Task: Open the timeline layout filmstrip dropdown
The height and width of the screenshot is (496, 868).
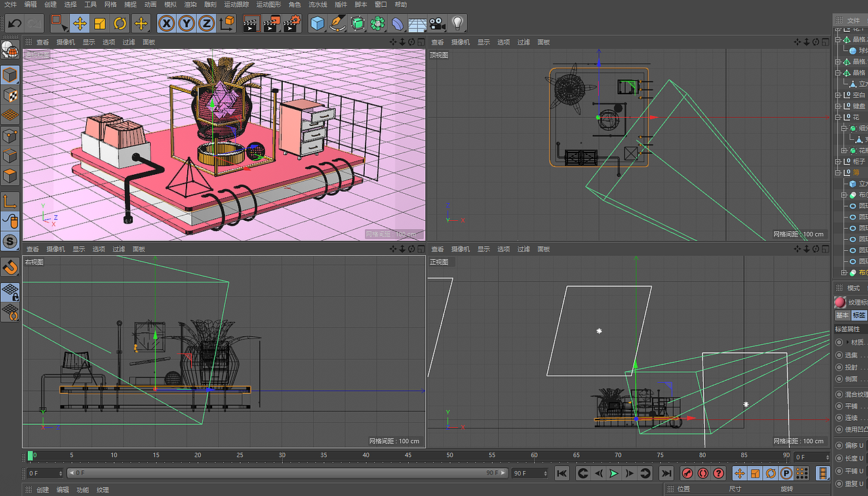Action: pos(823,474)
